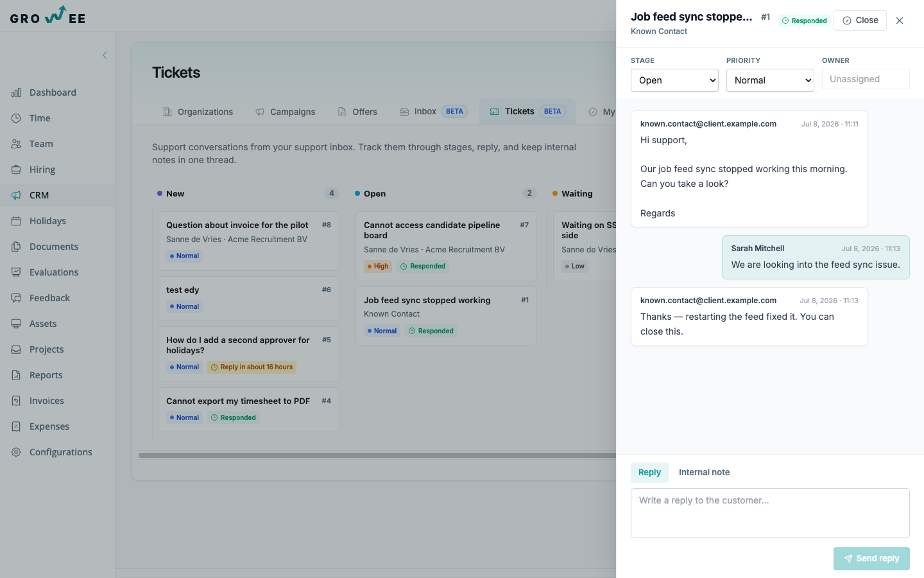Open the Priority dropdown showing Normal
Screen dimensions: 924x578
click(770, 80)
